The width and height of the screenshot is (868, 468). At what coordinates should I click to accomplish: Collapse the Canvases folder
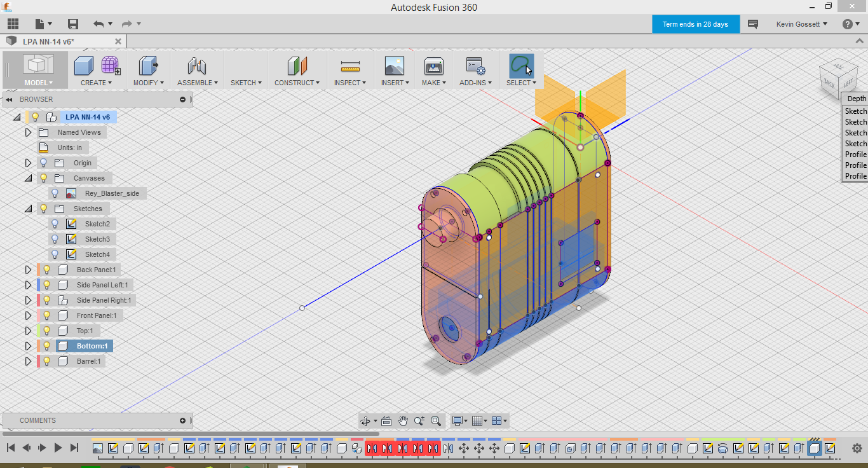[28, 178]
